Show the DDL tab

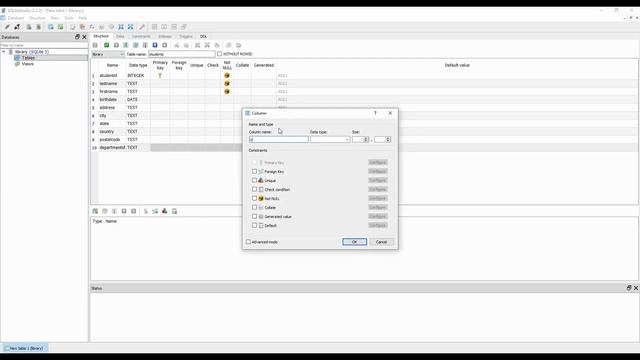point(203,36)
